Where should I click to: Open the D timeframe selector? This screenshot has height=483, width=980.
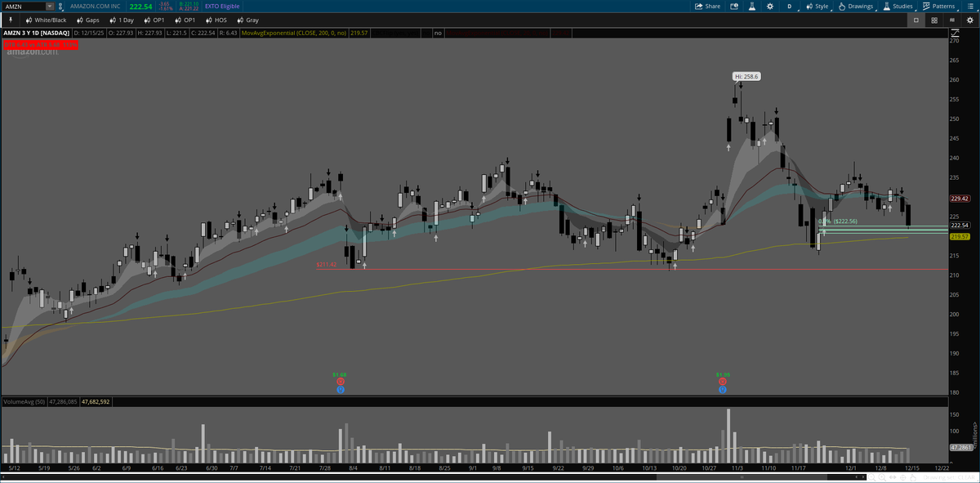click(789, 6)
